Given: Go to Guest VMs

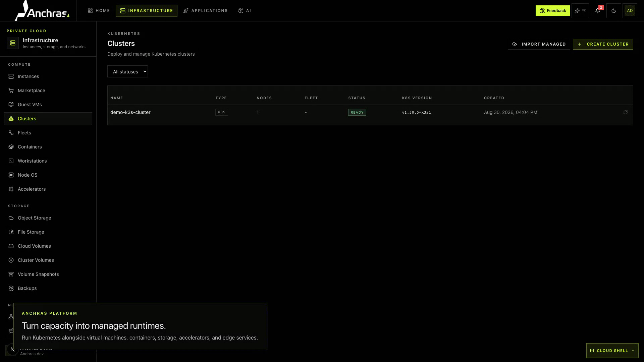Looking at the screenshot, I should [x=48, y=105].
